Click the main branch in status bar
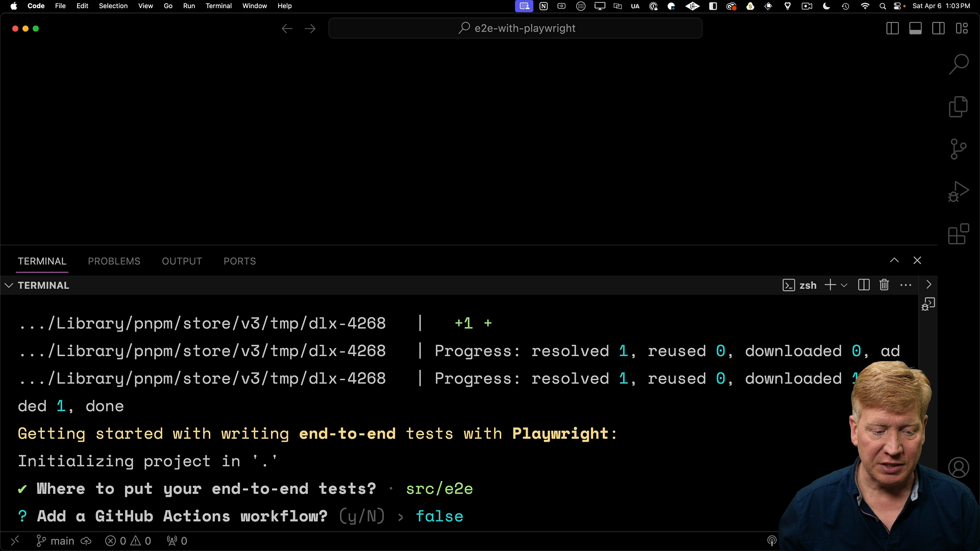Screen dimensions: 980x551 coord(55,541)
